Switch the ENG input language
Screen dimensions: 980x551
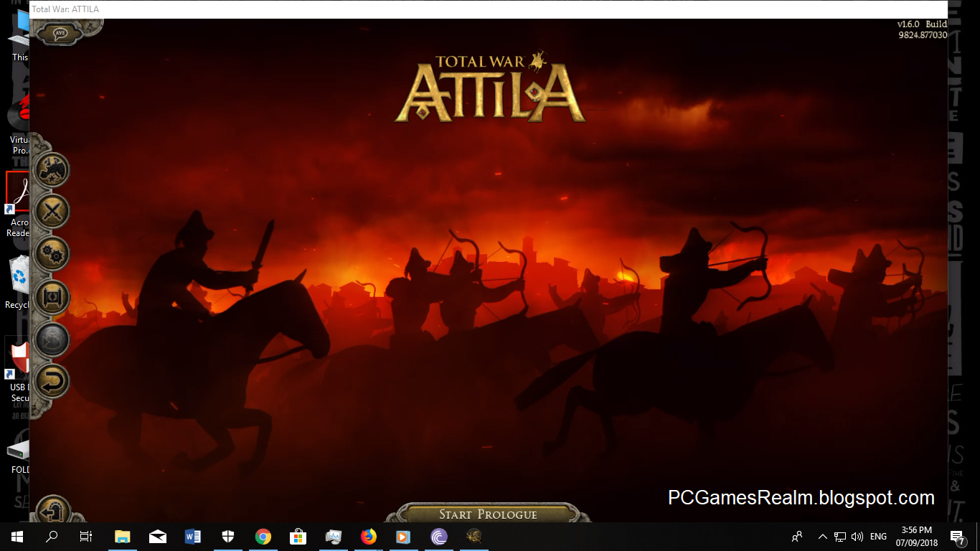click(878, 537)
